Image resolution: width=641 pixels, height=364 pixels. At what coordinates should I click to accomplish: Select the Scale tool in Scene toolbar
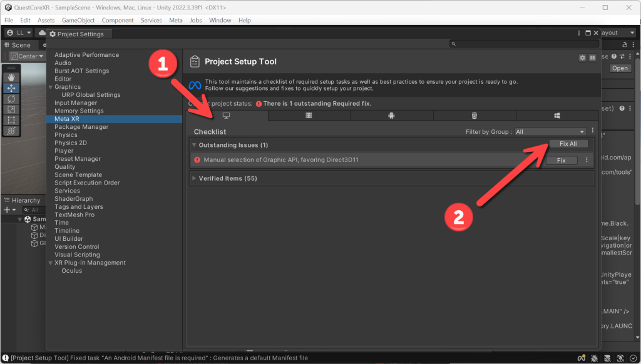tap(11, 109)
